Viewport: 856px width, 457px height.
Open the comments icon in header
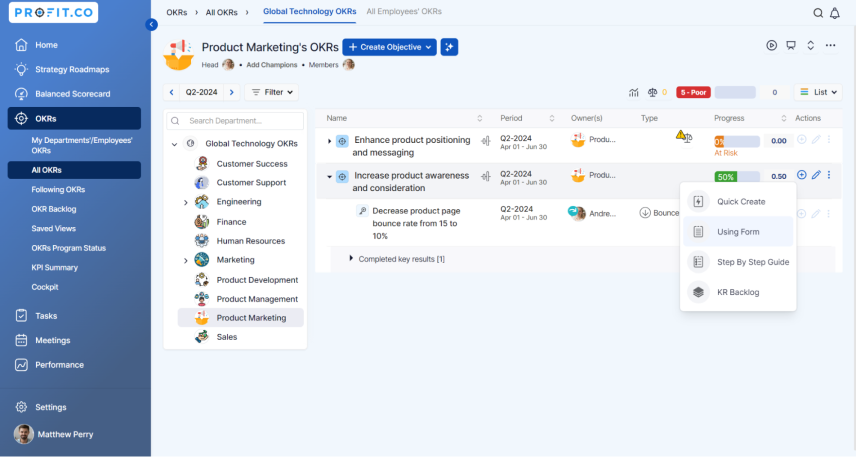[x=790, y=45]
